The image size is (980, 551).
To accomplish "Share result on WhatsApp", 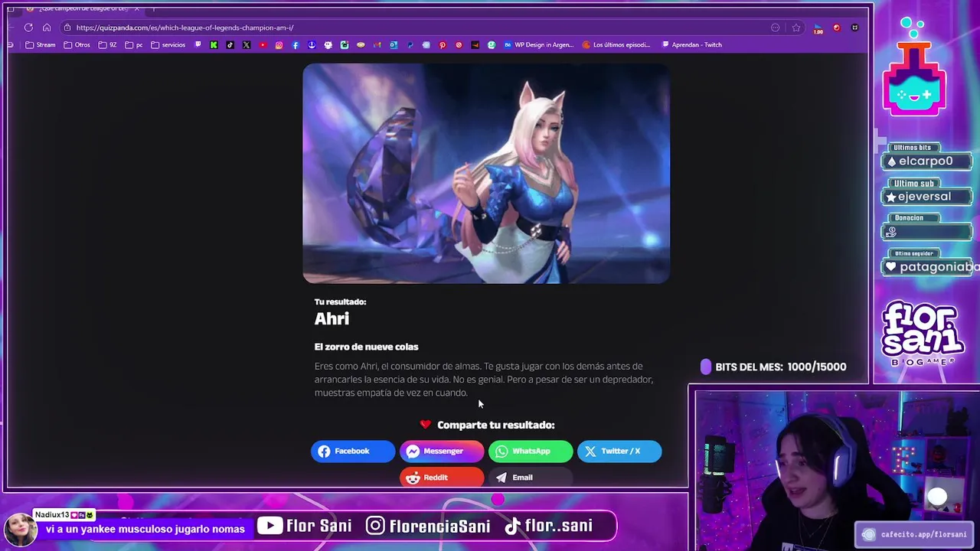I will [x=531, y=452].
